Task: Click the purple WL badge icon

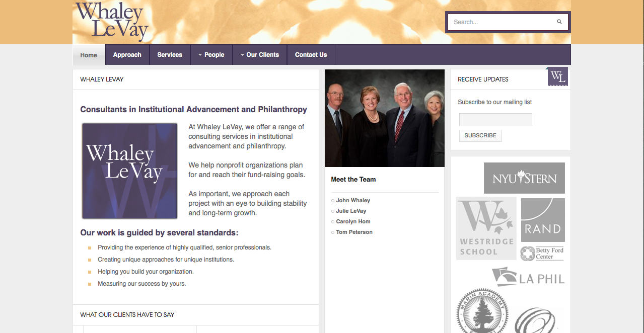Action: click(557, 76)
